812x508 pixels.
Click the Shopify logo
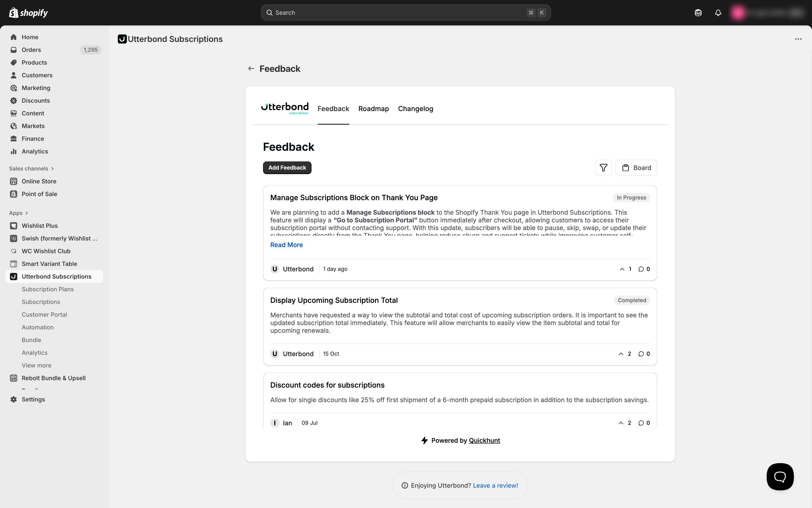(28, 13)
